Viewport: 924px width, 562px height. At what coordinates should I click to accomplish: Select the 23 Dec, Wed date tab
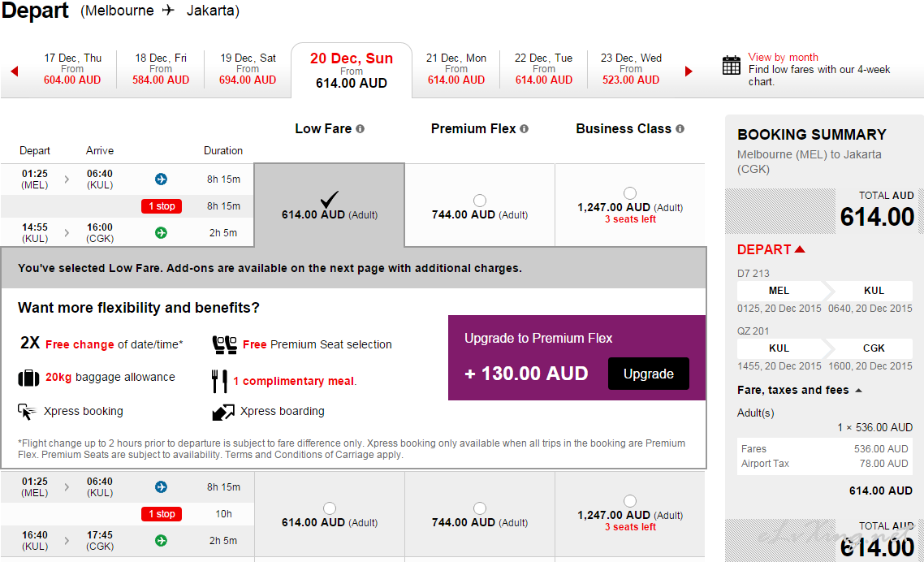[631, 69]
